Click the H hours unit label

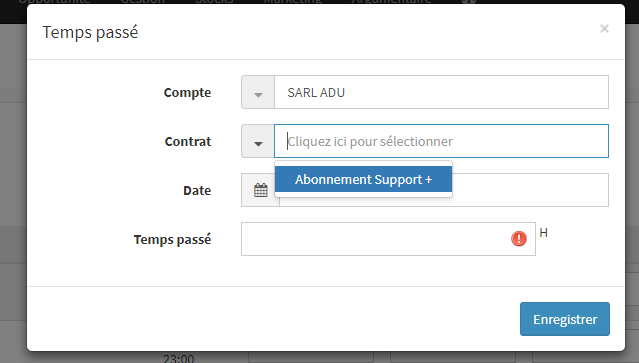point(543,233)
